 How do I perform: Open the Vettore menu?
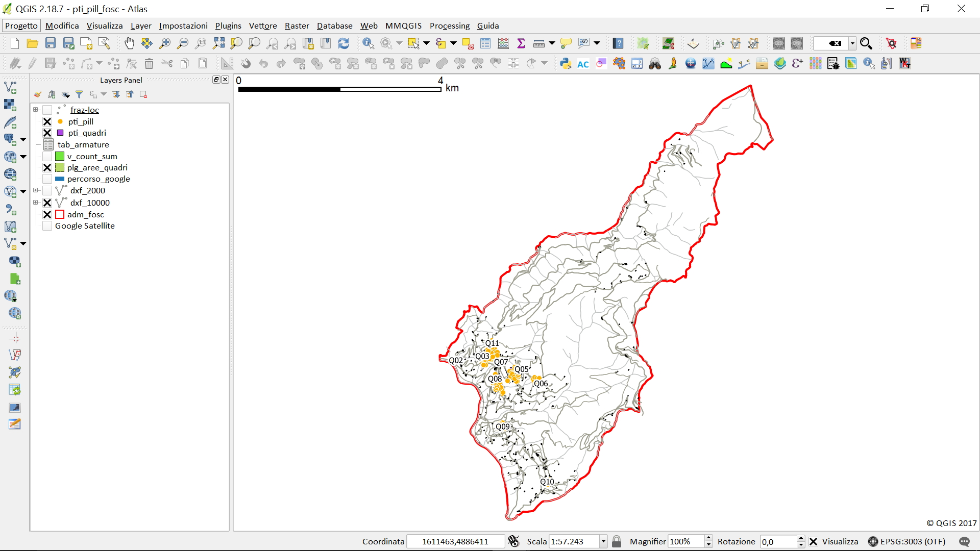click(x=263, y=26)
